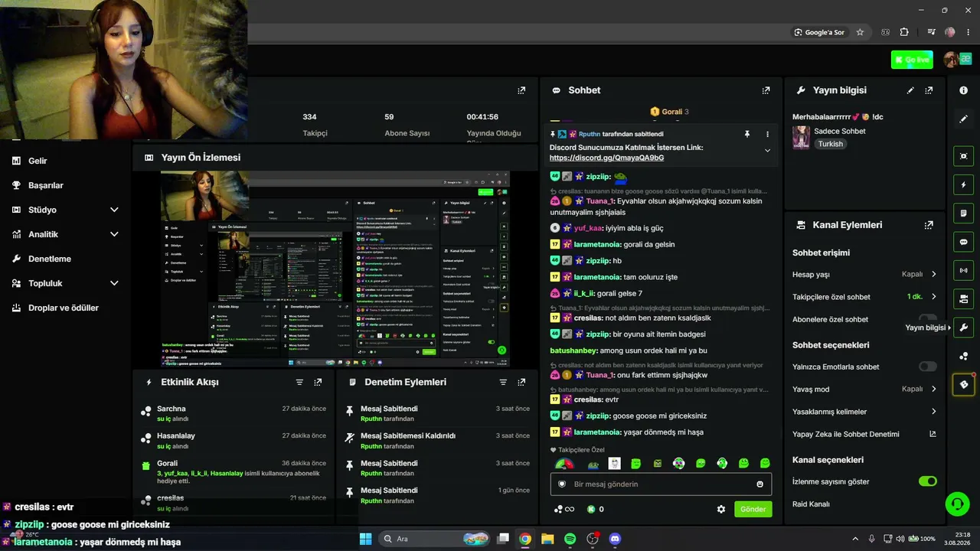This screenshot has width=980, height=551.
Task: Open Raid Kanalı option
Action: point(811,504)
